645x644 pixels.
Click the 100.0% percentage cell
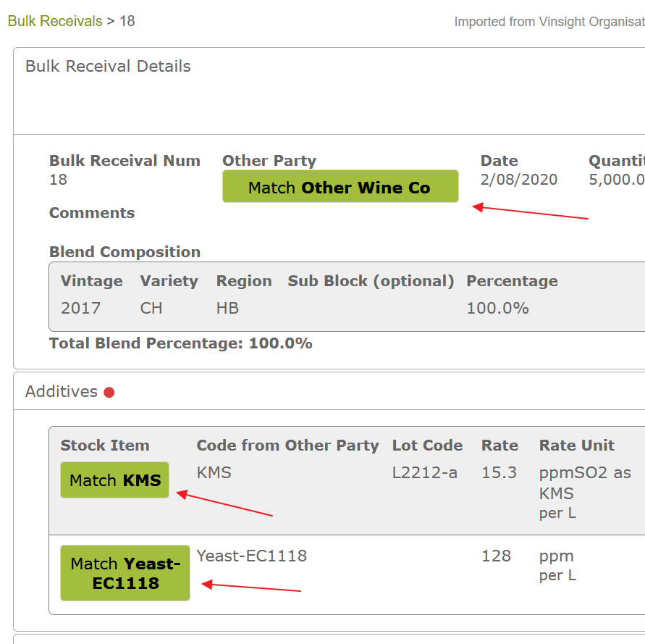[x=498, y=308]
